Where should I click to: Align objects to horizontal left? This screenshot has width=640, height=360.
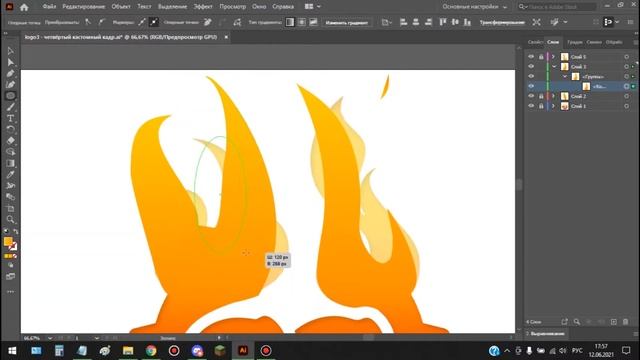[x=403, y=22]
